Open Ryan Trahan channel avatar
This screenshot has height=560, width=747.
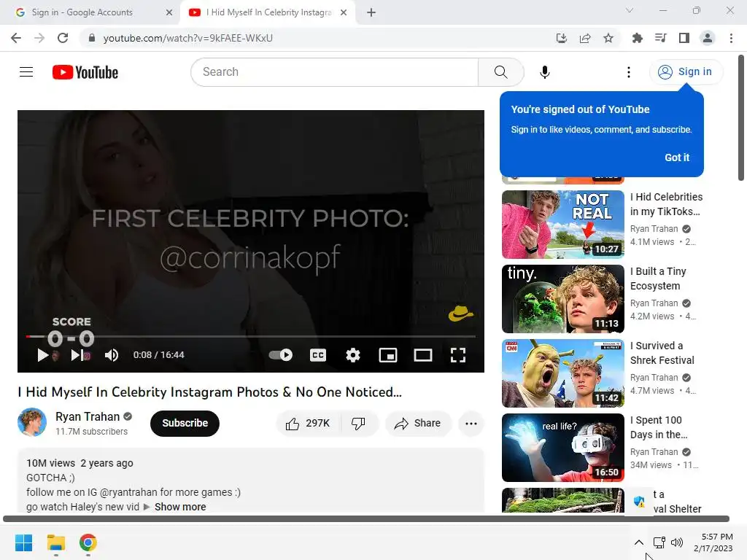click(32, 422)
